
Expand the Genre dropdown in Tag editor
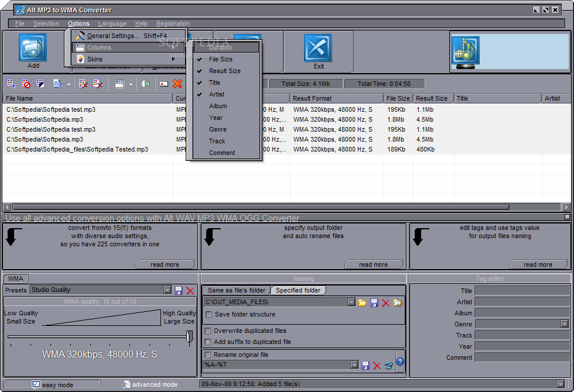[565, 324]
